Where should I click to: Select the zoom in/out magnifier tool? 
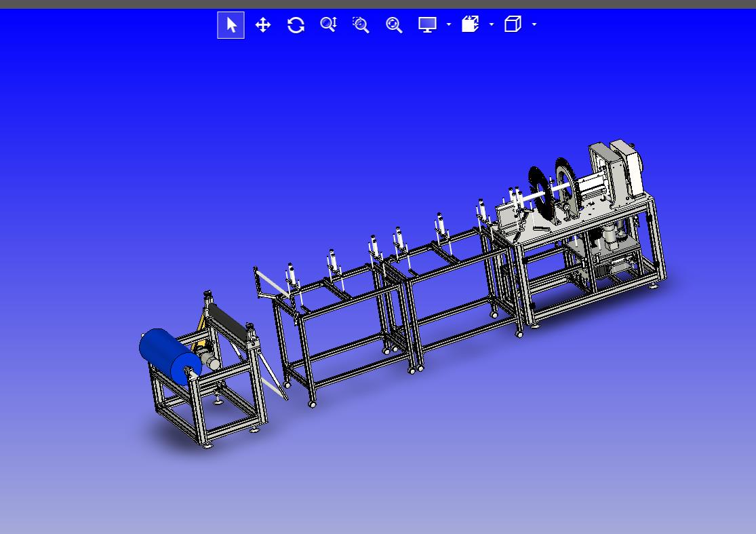[328, 24]
